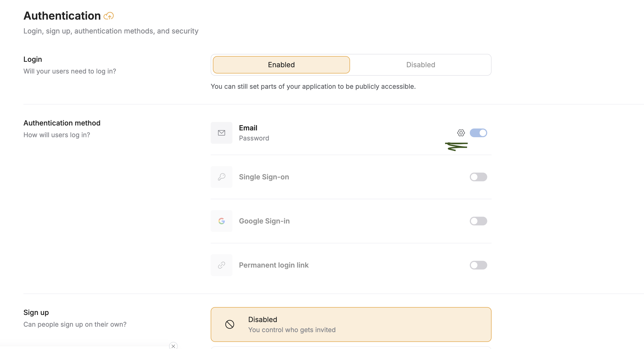Image resolution: width=644 pixels, height=349 pixels.
Task: Dismiss the popup with the X button
Action: coord(173,346)
